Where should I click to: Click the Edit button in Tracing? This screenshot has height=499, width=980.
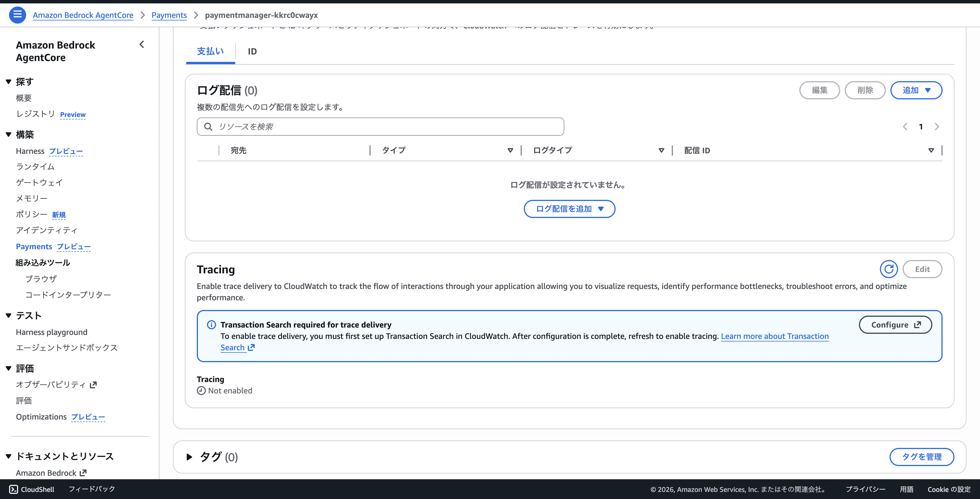pos(922,269)
